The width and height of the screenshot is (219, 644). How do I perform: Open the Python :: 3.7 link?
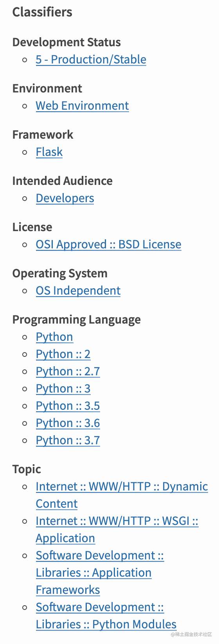68,440
